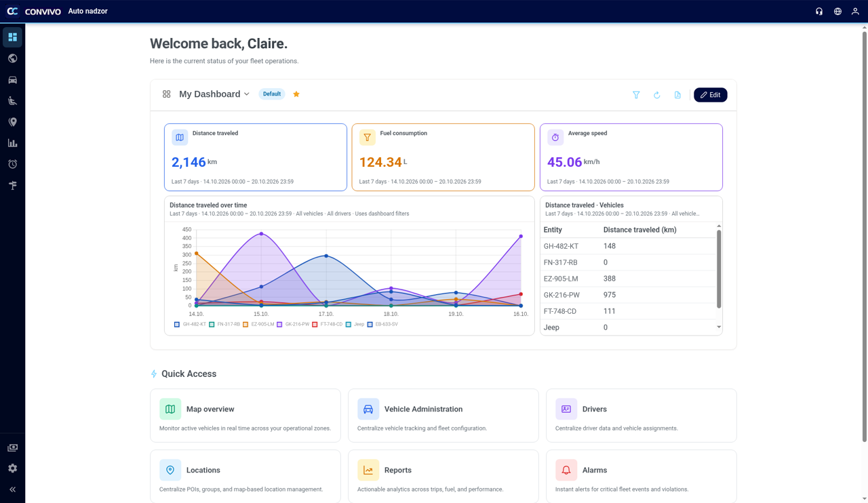The height and width of the screenshot is (503, 868).
Task: Open the Vehicle Administration quick access card
Action: tap(443, 416)
